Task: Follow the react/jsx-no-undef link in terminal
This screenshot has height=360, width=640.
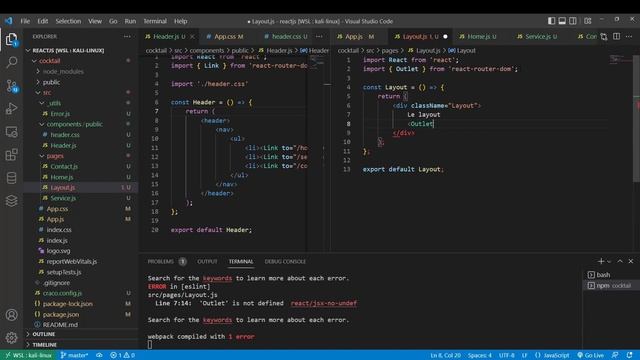Action: (324, 303)
